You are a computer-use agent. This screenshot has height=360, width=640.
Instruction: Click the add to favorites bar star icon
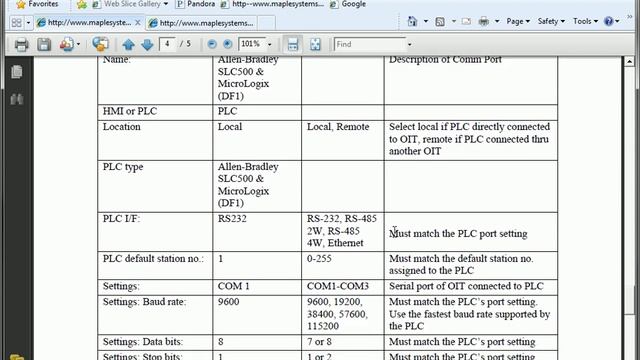(82, 4)
